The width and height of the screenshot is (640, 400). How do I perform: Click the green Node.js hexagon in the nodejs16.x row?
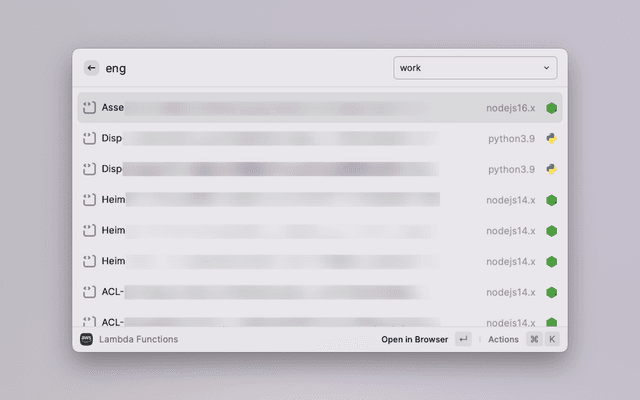pyautogui.click(x=551, y=107)
